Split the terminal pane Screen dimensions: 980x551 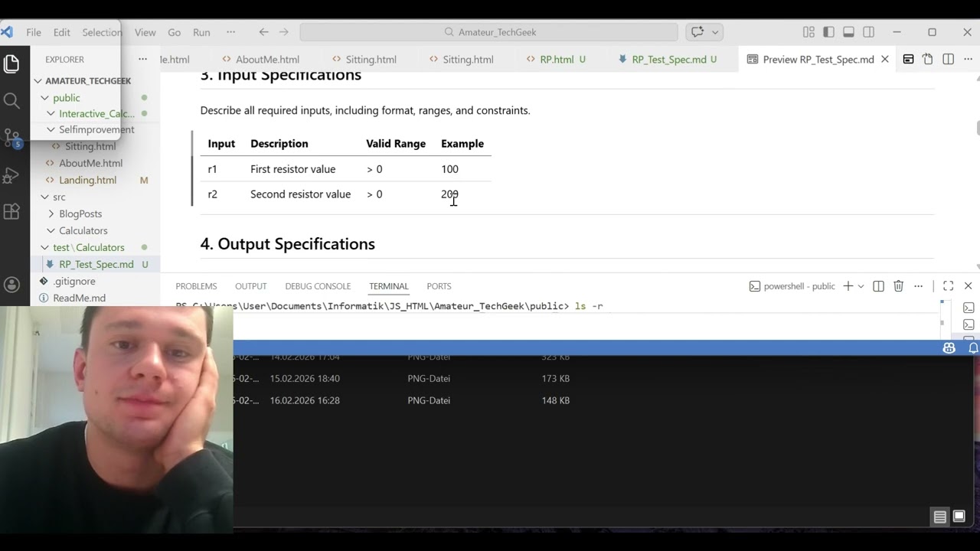(878, 285)
